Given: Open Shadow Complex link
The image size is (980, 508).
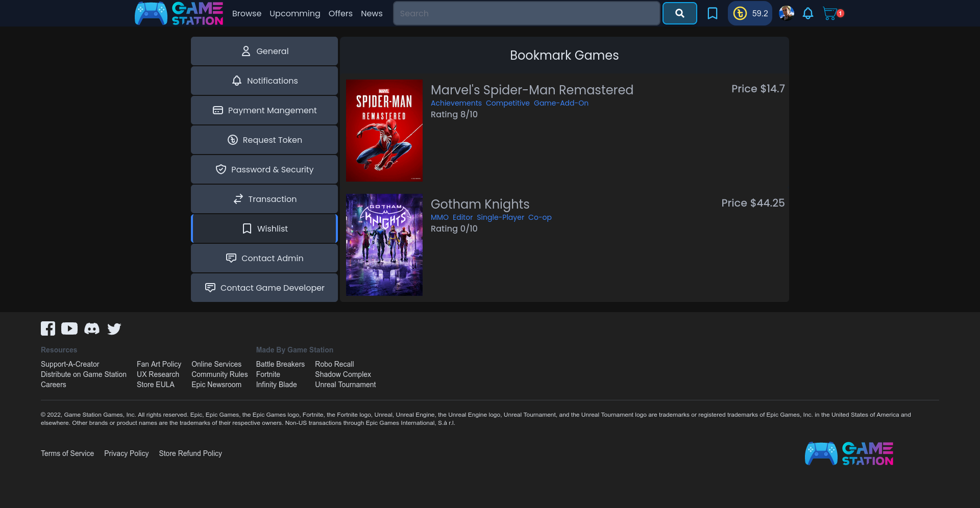Looking at the screenshot, I should (343, 374).
